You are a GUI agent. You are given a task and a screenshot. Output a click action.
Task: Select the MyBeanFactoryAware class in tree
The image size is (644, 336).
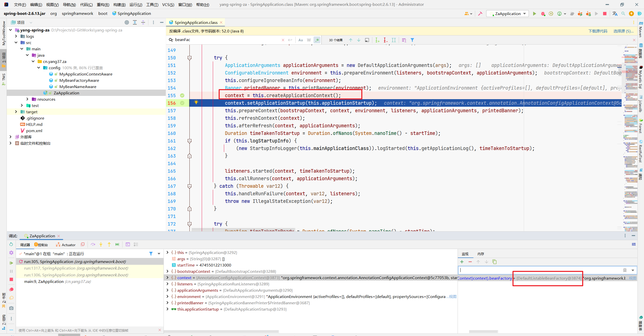pos(79,80)
